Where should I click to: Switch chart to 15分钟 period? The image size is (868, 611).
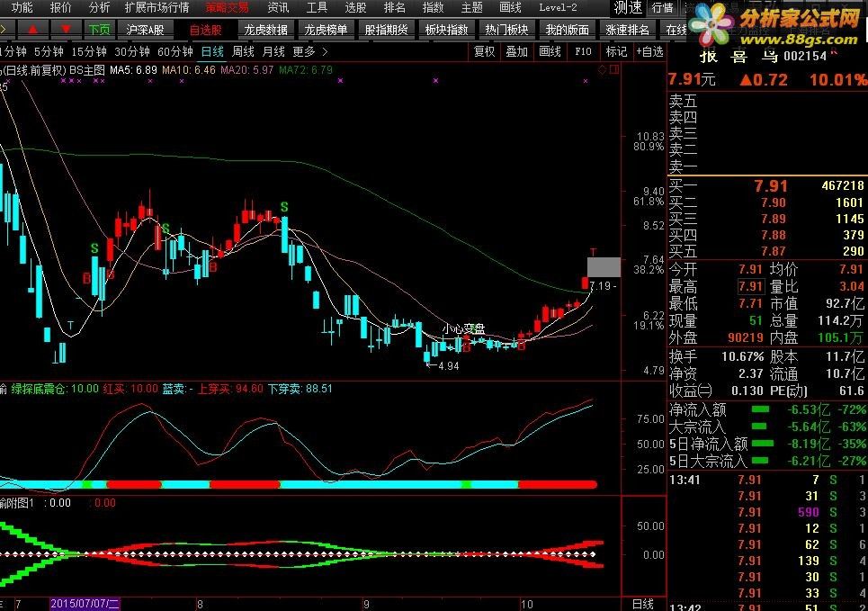(x=89, y=51)
